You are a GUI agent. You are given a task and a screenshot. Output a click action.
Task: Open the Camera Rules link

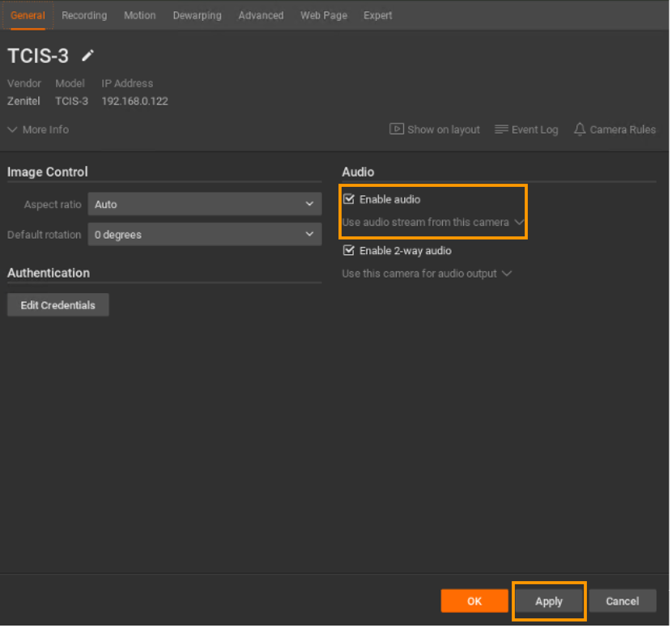pos(615,129)
